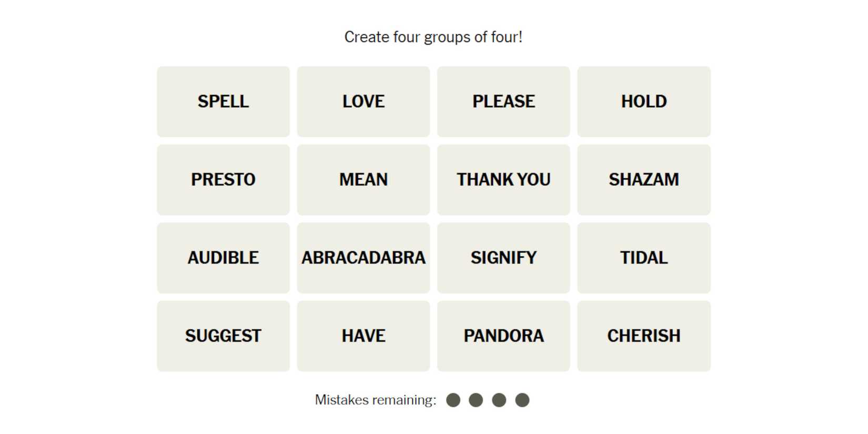Image resolution: width=868 pixels, height=434 pixels.
Task: Select the AUDIBLE tile
Action: click(x=223, y=258)
